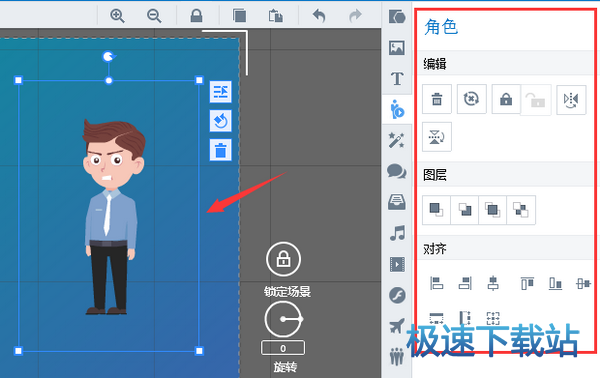Redo the last undone action

355,16
